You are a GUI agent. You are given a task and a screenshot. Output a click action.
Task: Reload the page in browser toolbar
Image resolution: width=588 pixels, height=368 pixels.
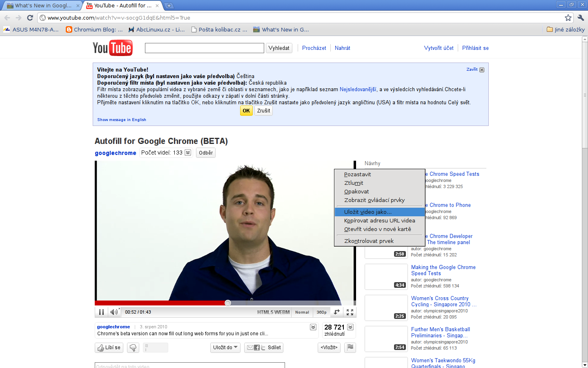[x=30, y=18]
